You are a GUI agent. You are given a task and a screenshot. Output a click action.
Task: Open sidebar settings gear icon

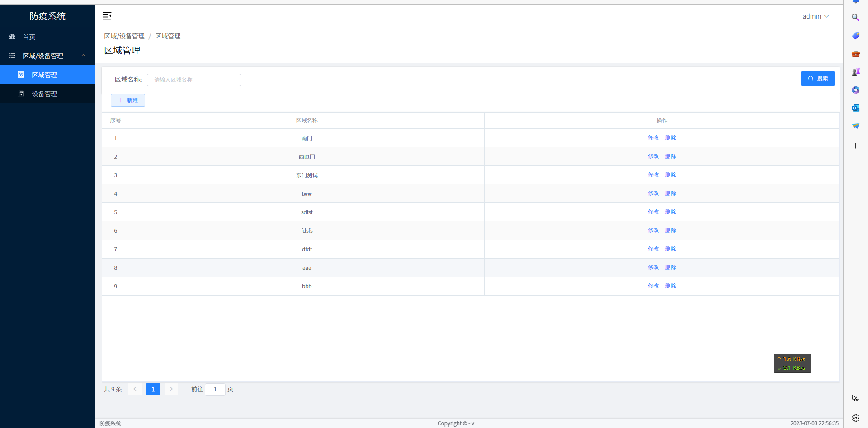[855, 418]
